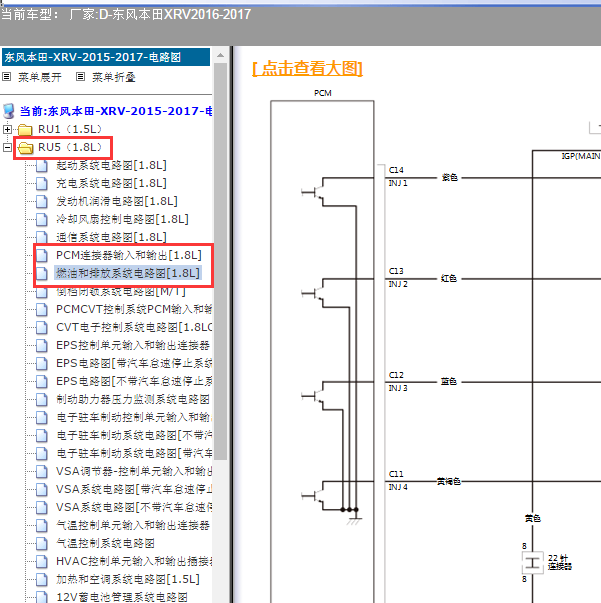The width and height of the screenshot is (601, 603).
Task: Open VSA调节器-控制单元输入和输出 item
Action: (x=134, y=471)
